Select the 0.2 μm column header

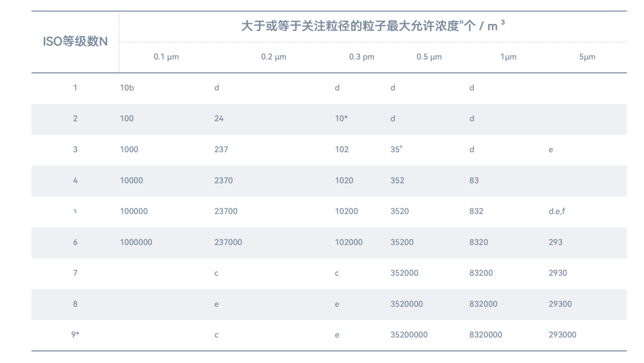(274, 57)
